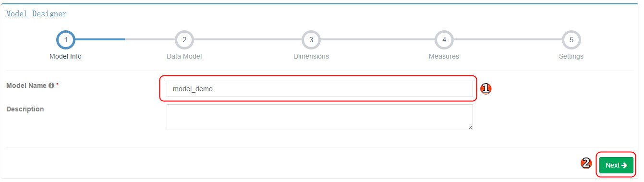This screenshot has height=182, width=644.
Task: Click the green Next button
Action: tap(616, 165)
